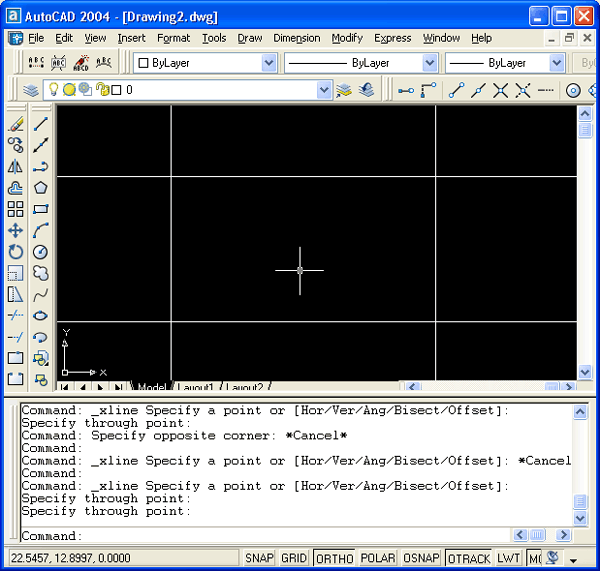Expand the layer selection dropdown
This screenshot has height=571, width=600.
(x=323, y=90)
